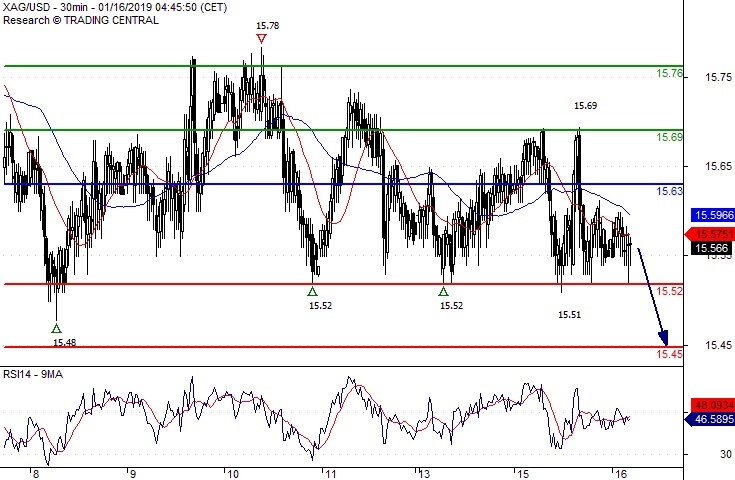Click the black 15.566 current price tag

[710, 248]
